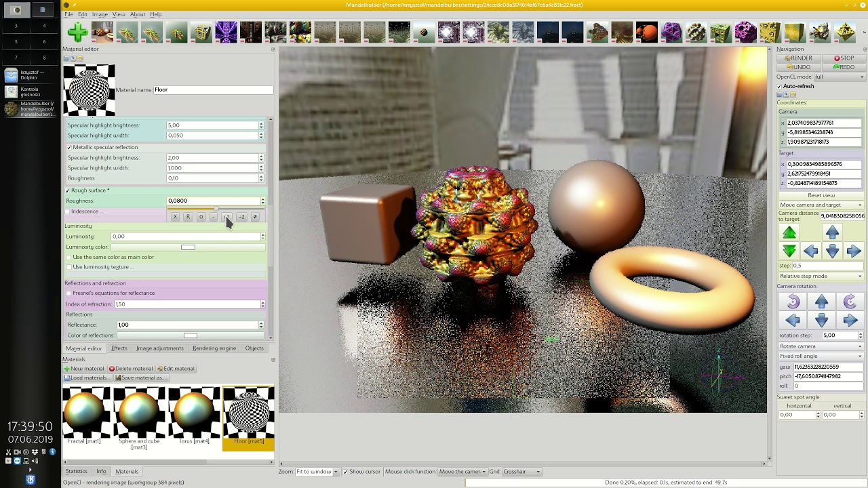Viewport: 868px width, 488px height.
Task: Click the STOP button
Action: [x=844, y=58]
